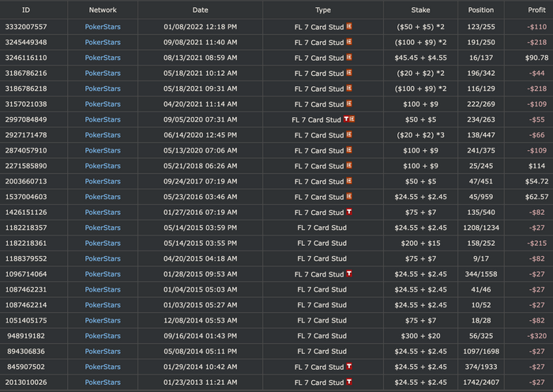Click the orange icon in the 08/13/2021 row
Image resolution: width=553 pixels, height=392 pixels.
[350, 58]
